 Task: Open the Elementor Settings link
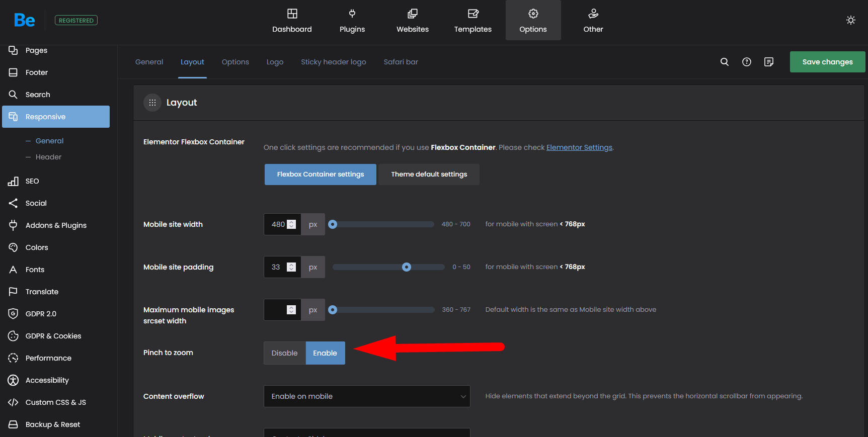pos(579,147)
